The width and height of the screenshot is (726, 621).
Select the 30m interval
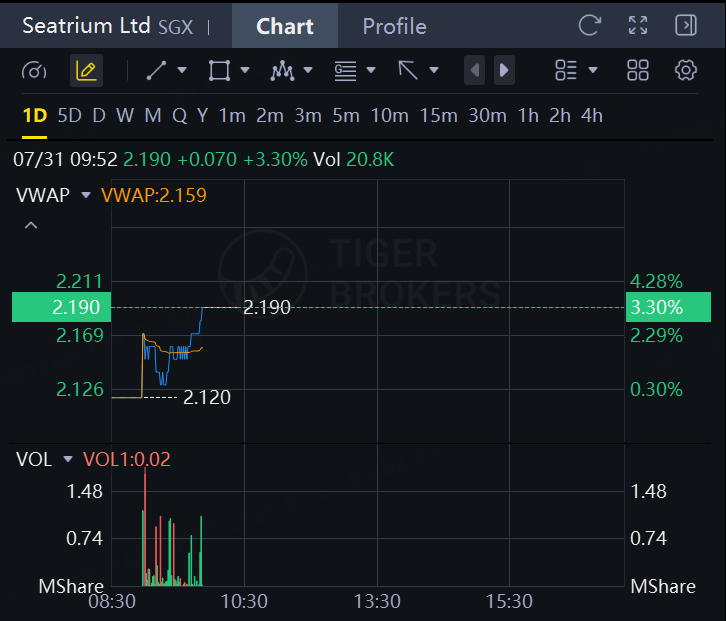coord(487,116)
